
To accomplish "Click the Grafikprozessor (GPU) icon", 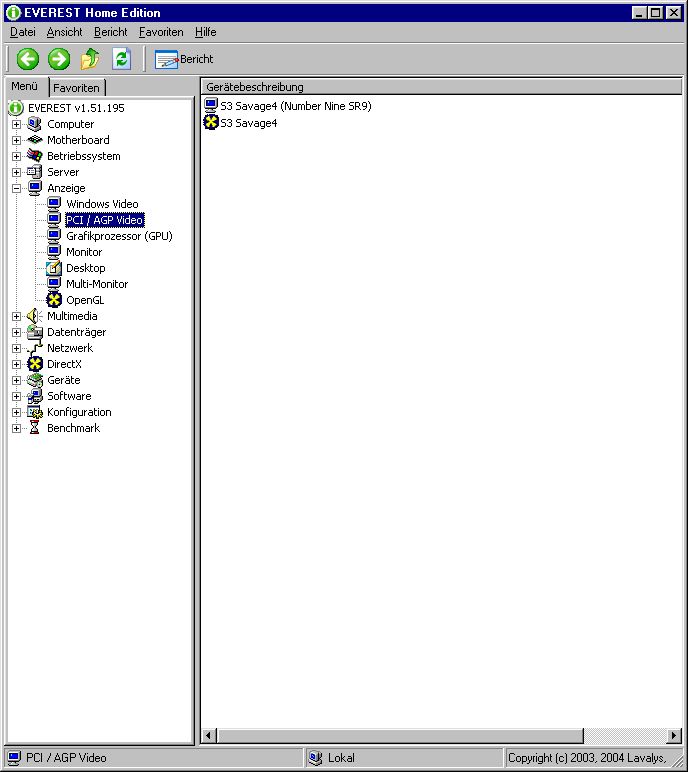I will click(54, 236).
